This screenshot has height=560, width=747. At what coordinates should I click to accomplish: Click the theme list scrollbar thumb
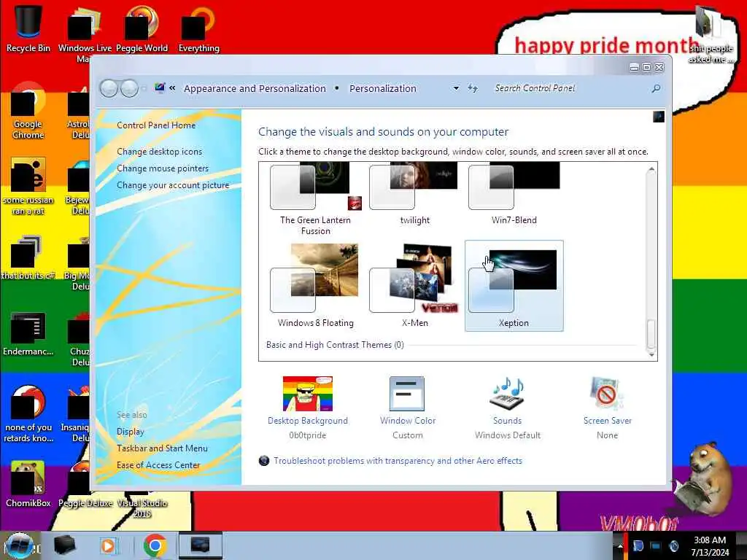tap(651, 334)
